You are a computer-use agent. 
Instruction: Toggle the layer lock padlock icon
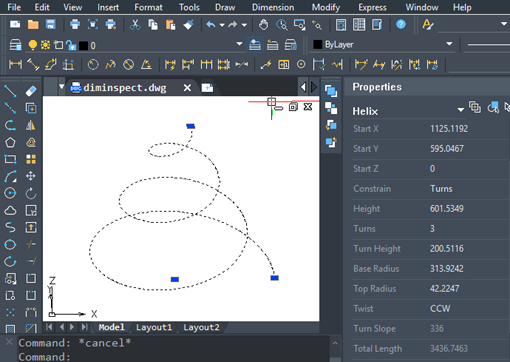click(x=71, y=45)
